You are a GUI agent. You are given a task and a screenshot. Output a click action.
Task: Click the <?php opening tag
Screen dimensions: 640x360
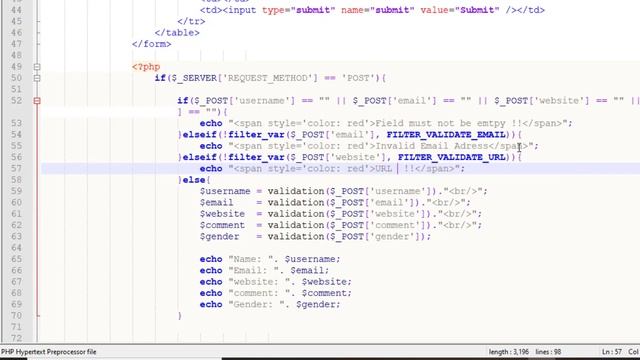[146, 67]
